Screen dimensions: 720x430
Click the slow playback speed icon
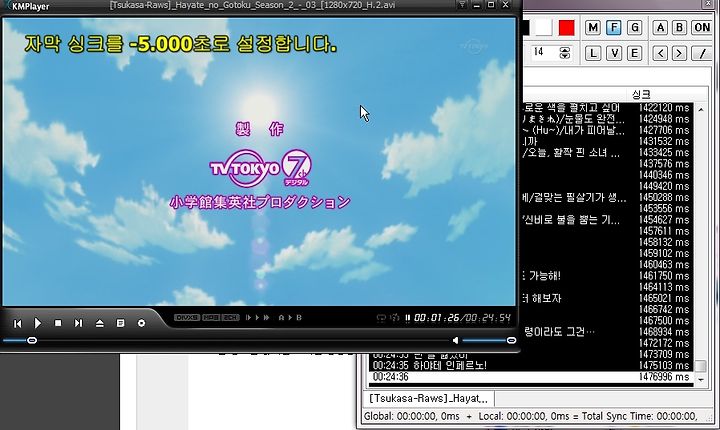point(248,317)
